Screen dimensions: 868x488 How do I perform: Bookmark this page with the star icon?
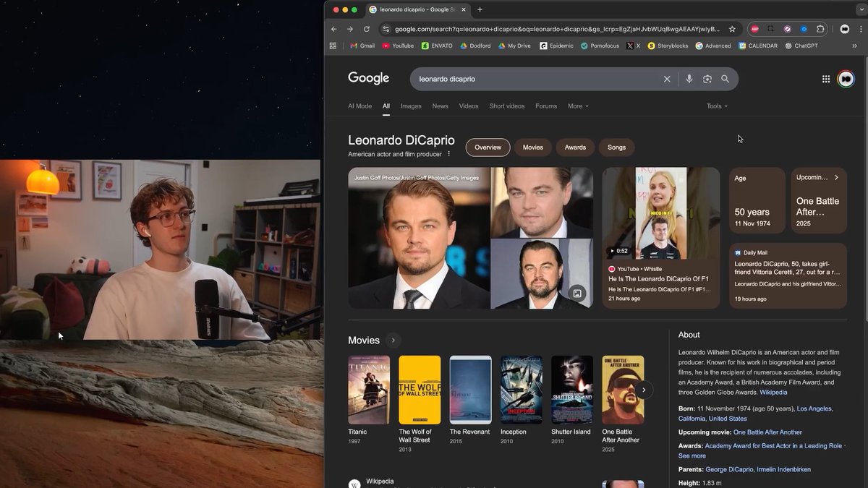[732, 29]
